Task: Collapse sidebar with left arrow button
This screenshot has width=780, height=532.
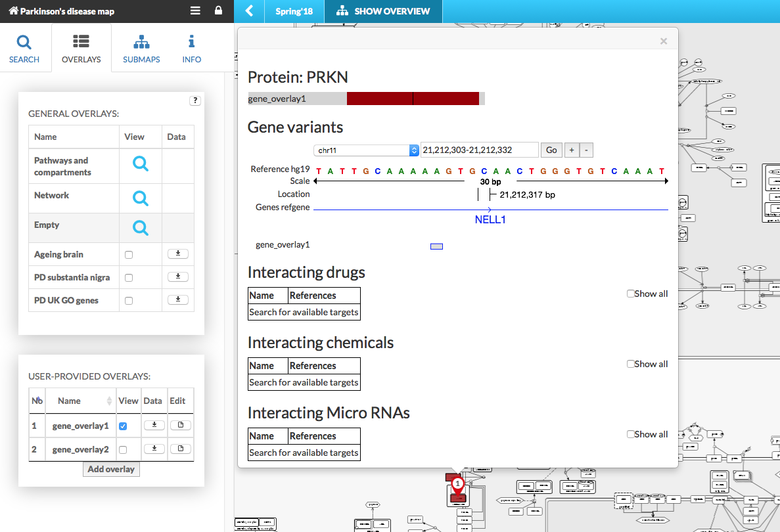Action: click(x=249, y=11)
